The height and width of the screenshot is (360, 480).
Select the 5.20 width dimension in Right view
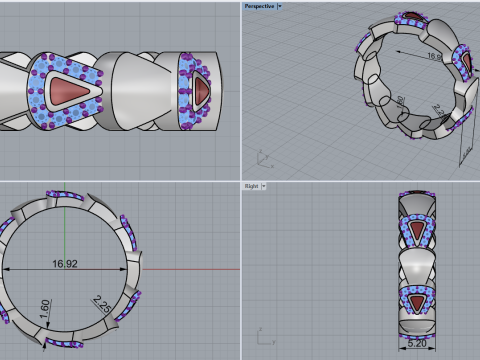tap(417, 343)
